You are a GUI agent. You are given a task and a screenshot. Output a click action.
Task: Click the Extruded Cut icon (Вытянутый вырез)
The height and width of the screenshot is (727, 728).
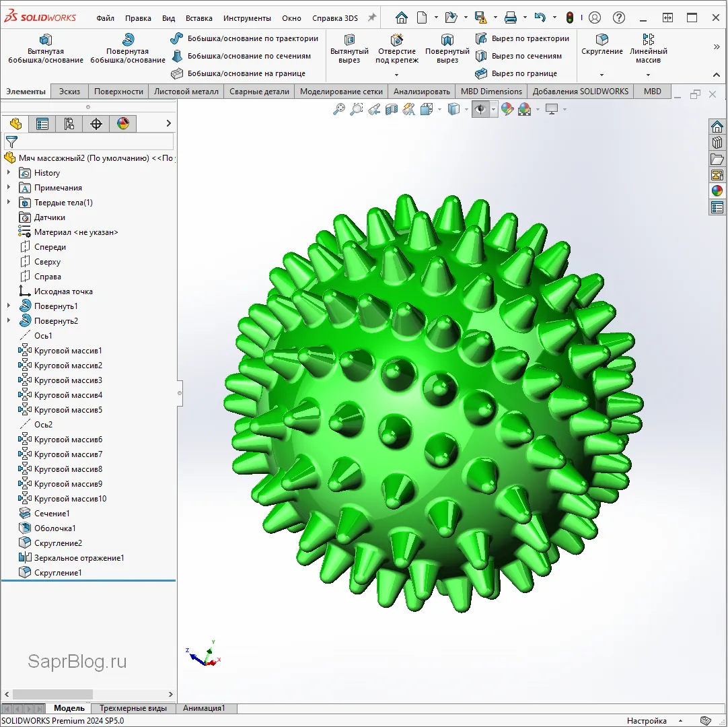pyautogui.click(x=349, y=40)
